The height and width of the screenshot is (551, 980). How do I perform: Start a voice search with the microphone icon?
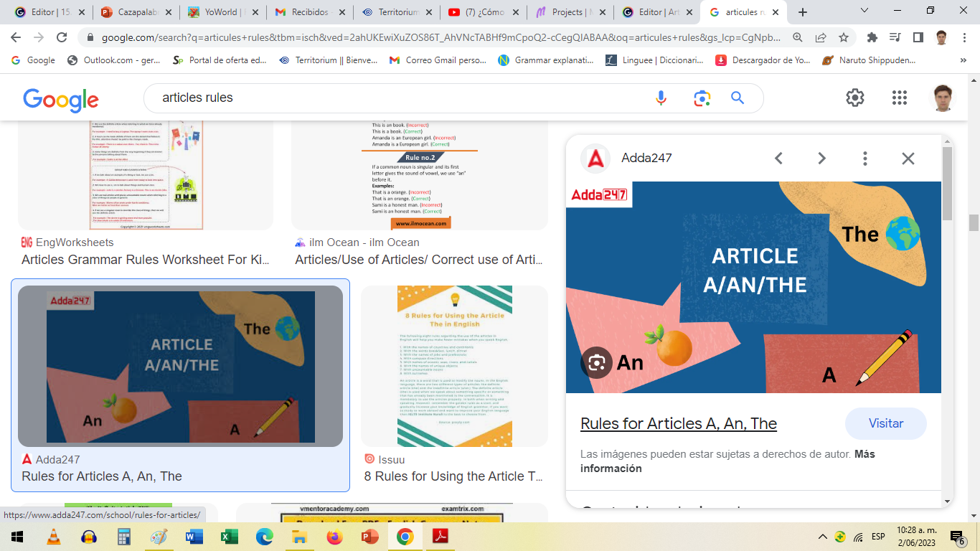tap(660, 98)
